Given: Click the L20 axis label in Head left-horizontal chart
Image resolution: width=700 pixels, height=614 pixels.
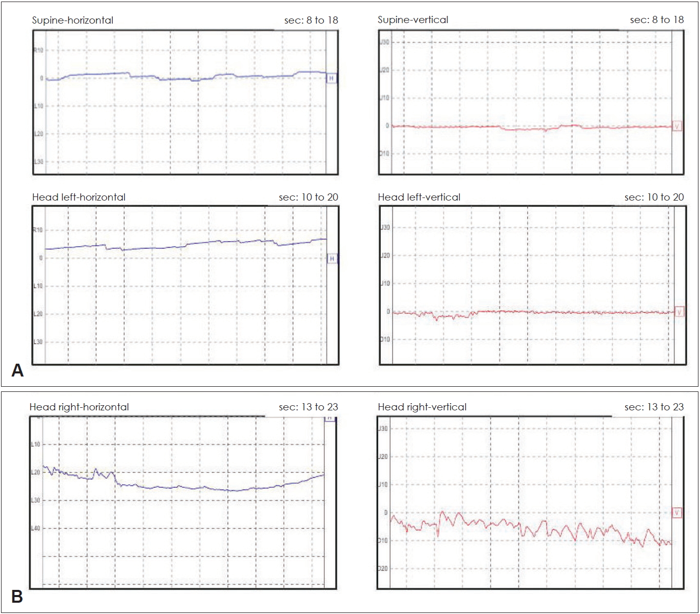Looking at the screenshot, I should 38,314.
